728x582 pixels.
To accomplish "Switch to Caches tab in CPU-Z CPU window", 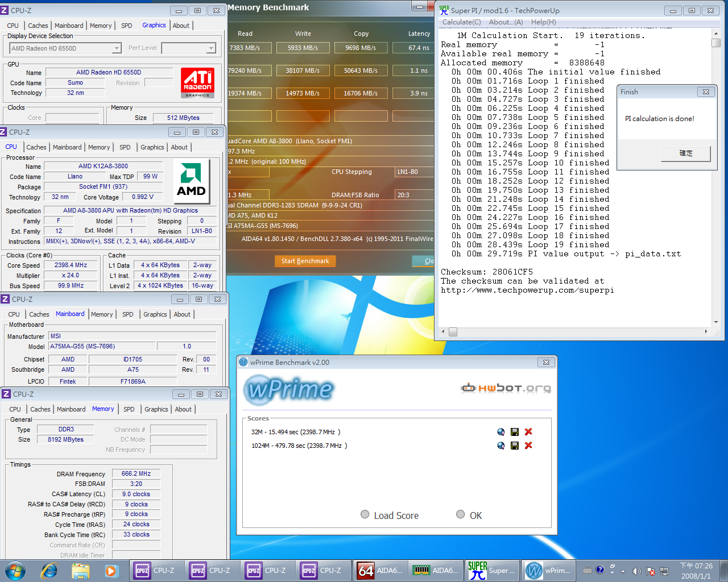I will [36, 147].
